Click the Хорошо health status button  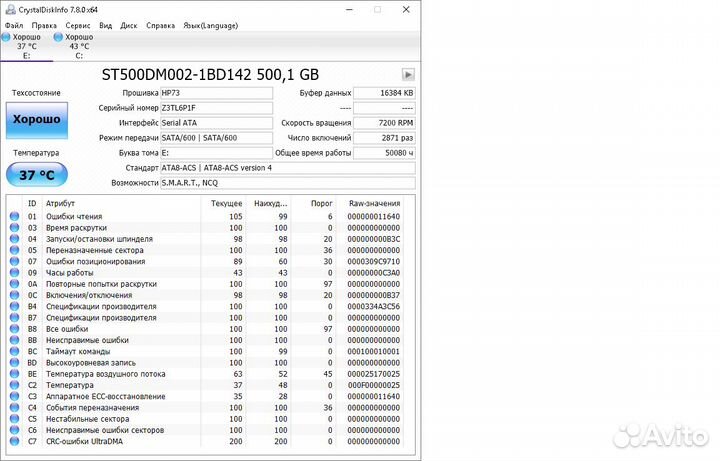click(x=37, y=120)
